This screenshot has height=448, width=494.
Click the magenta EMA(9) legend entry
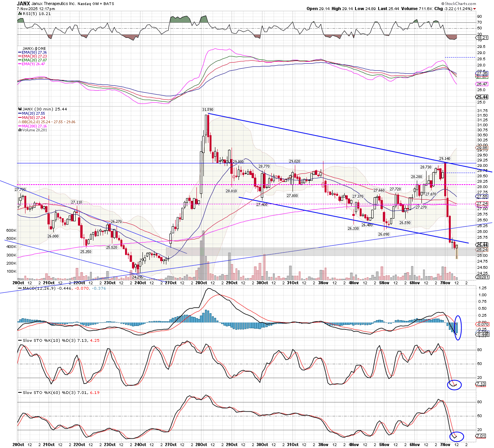click(x=33, y=64)
